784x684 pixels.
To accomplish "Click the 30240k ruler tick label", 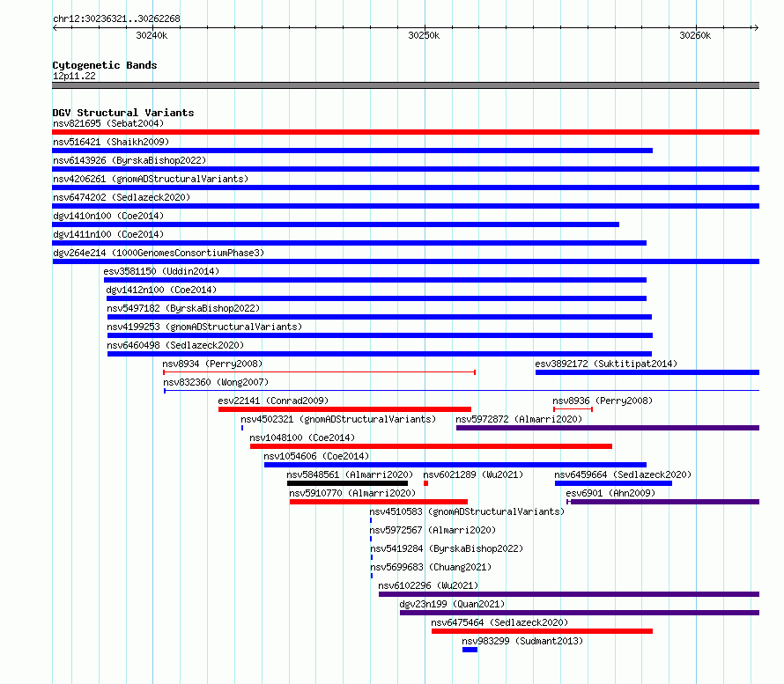I will [x=152, y=35].
